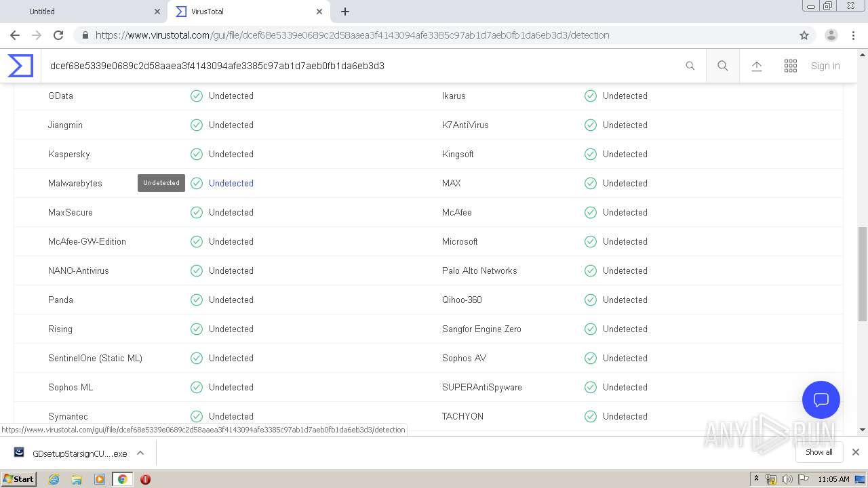Viewport: 868px width, 488px height.
Task: Open the GDsetupStarsignCU exe download
Action: 80,453
